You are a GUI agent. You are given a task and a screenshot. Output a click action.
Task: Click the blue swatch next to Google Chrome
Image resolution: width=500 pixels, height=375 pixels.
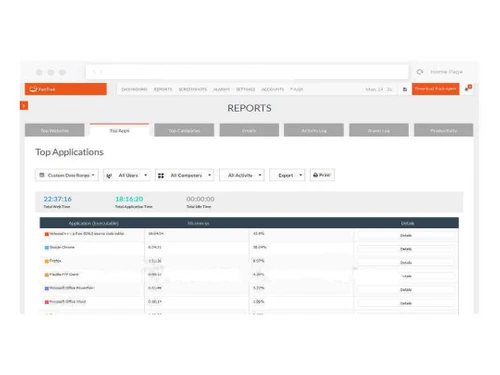47,248
